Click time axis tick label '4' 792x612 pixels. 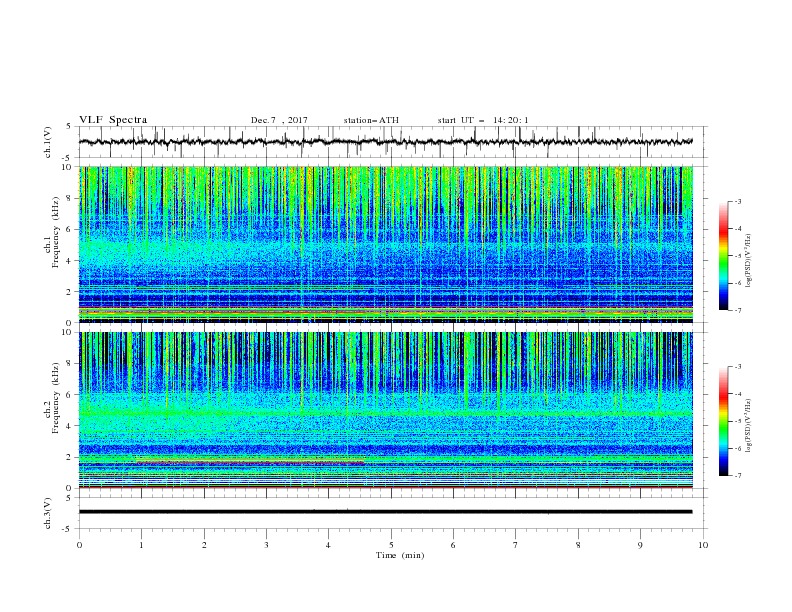[328, 545]
